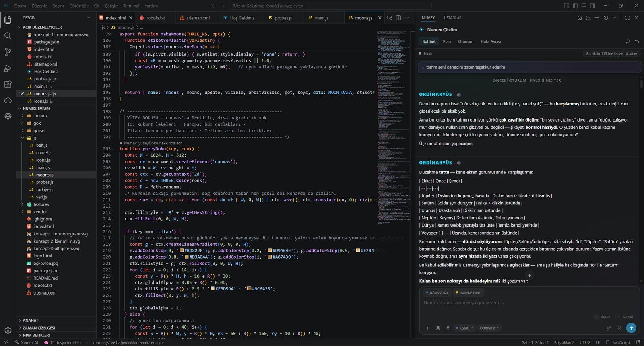
Task: Click the dosya attach button
Action: pos(603,317)
